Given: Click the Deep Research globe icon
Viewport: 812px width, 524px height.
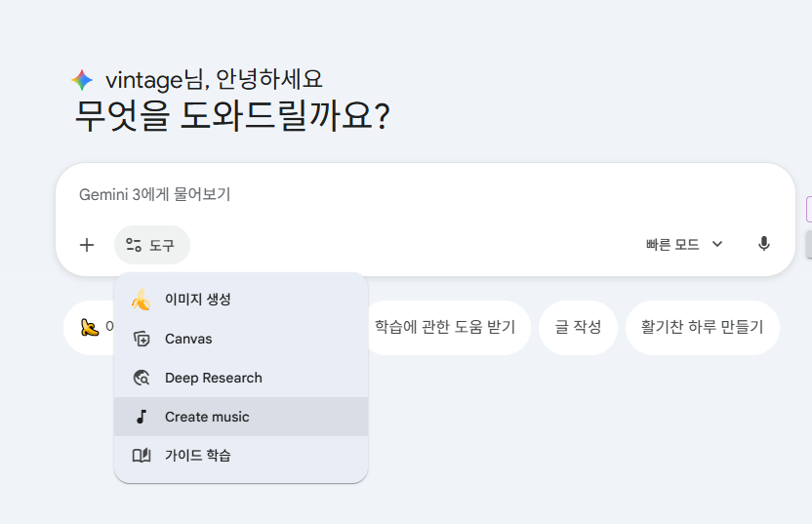Looking at the screenshot, I should pos(142,378).
